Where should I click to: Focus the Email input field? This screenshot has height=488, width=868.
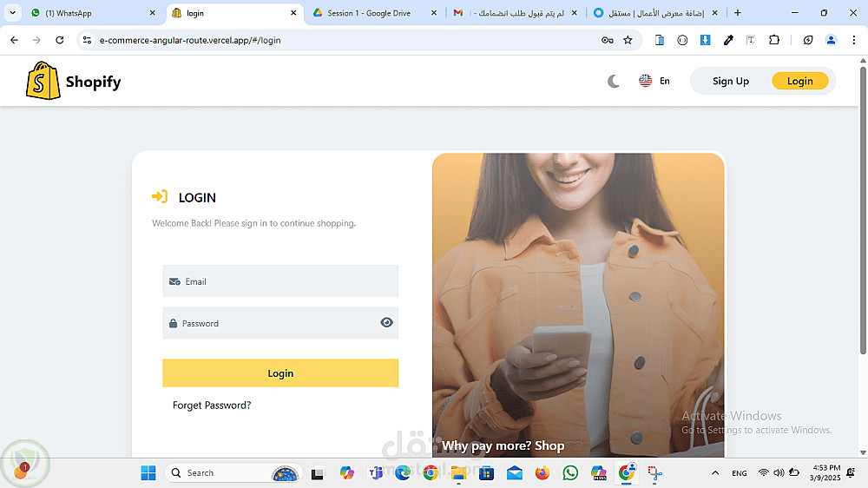(280, 280)
